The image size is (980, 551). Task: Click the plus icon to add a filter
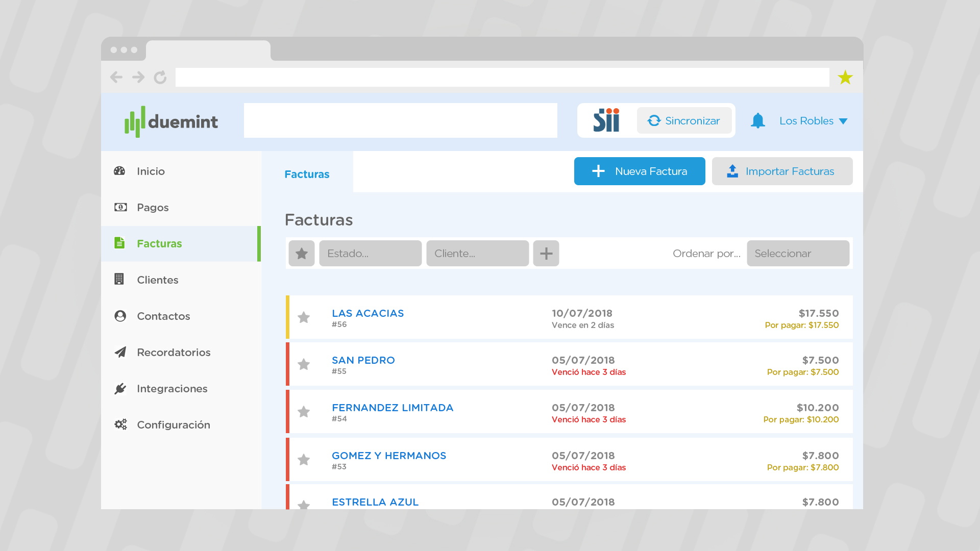click(546, 254)
